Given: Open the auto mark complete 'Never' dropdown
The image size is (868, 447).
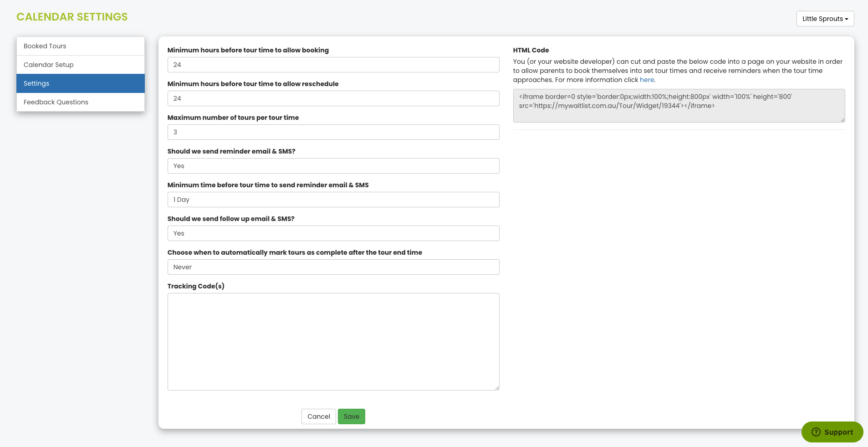Looking at the screenshot, I should [x=333, y=267].
